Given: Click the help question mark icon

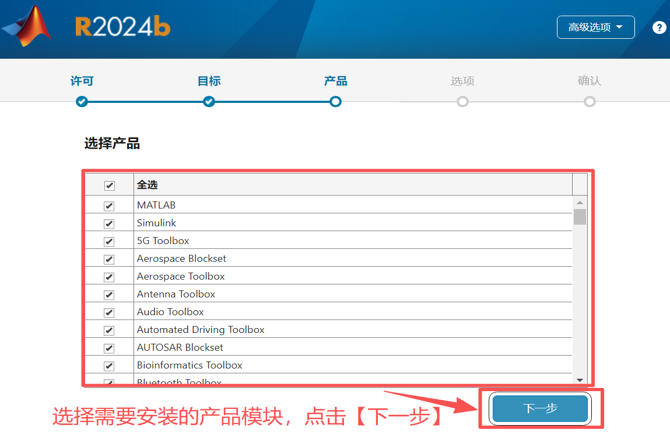Looking at the screenshot, I should 658,28.
